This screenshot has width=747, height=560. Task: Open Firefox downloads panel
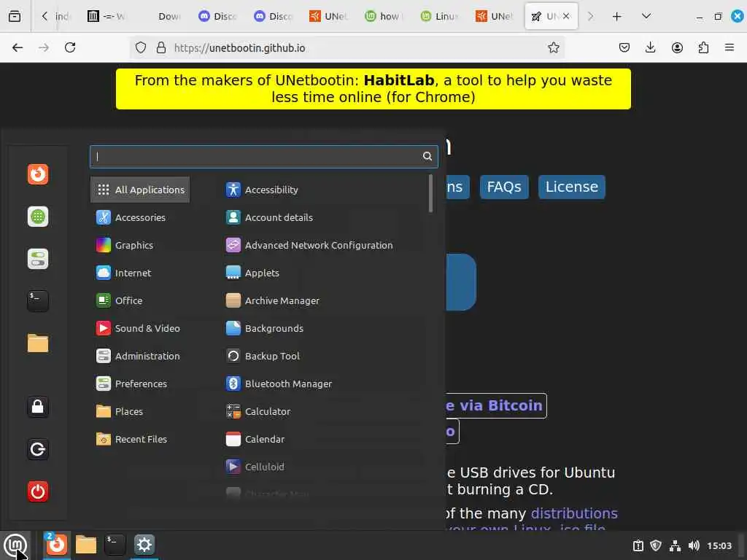click(x=650, y=47)
